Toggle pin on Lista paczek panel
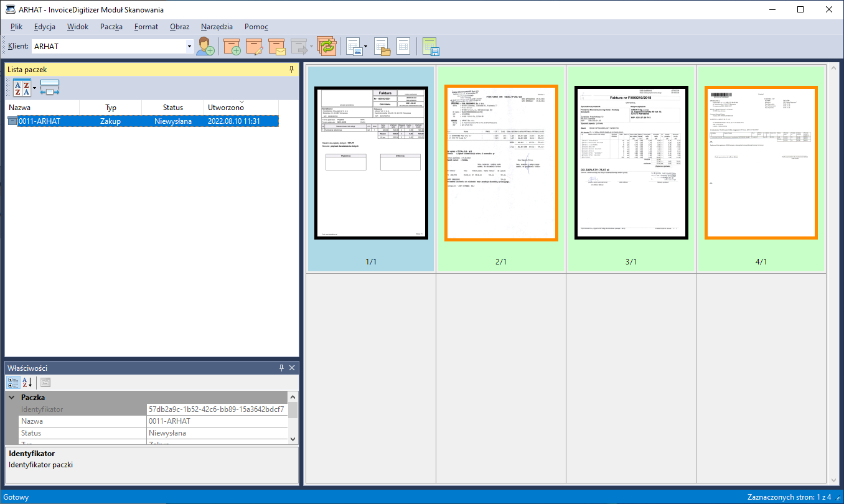 coord(291,70)
